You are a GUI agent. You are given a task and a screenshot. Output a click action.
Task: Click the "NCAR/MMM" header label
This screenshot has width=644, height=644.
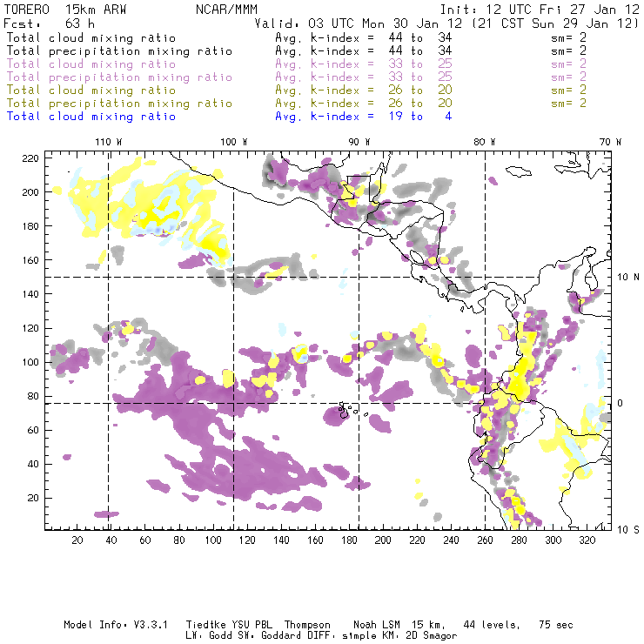(226, 10)
